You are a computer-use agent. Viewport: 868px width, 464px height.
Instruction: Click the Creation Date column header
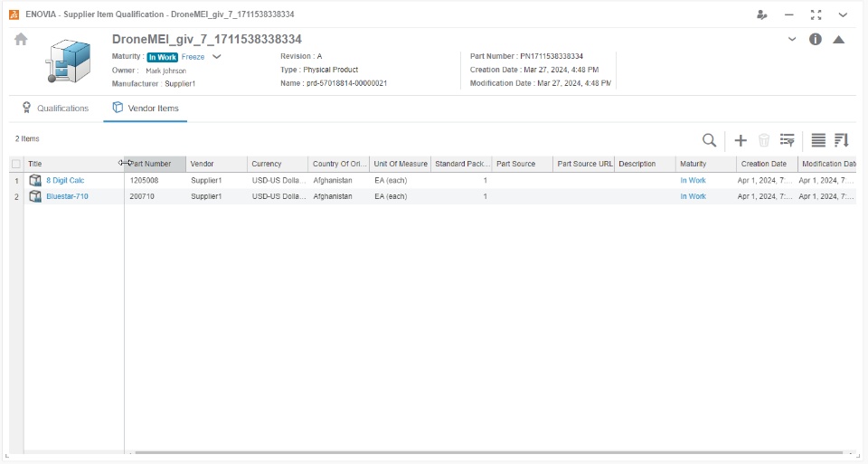[767, 164]
